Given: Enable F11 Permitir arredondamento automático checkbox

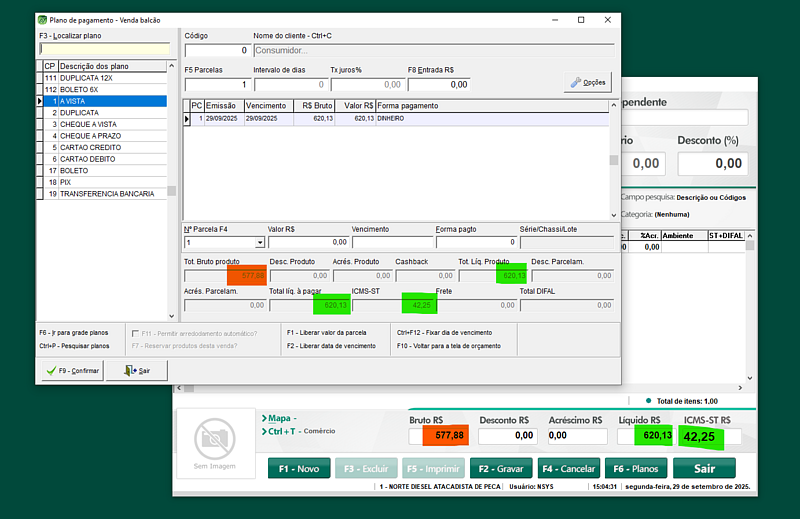Looking at the screenshot, I should [x=136, y=332].
